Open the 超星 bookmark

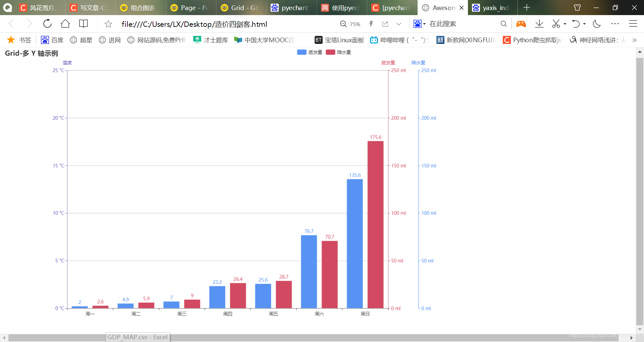[x=81, y=40]
